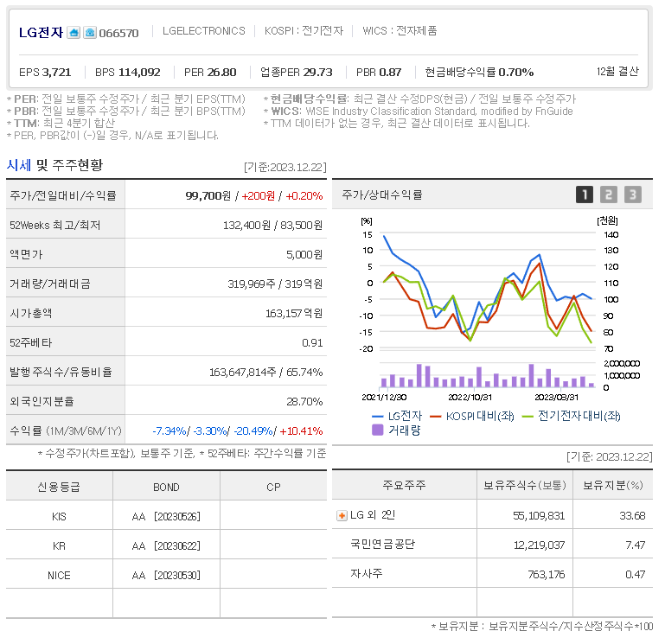This screenshot has width=665, height=644.
Task: Expand the LG 외 2인 shareholder row
Action: [x=342, y=515]
